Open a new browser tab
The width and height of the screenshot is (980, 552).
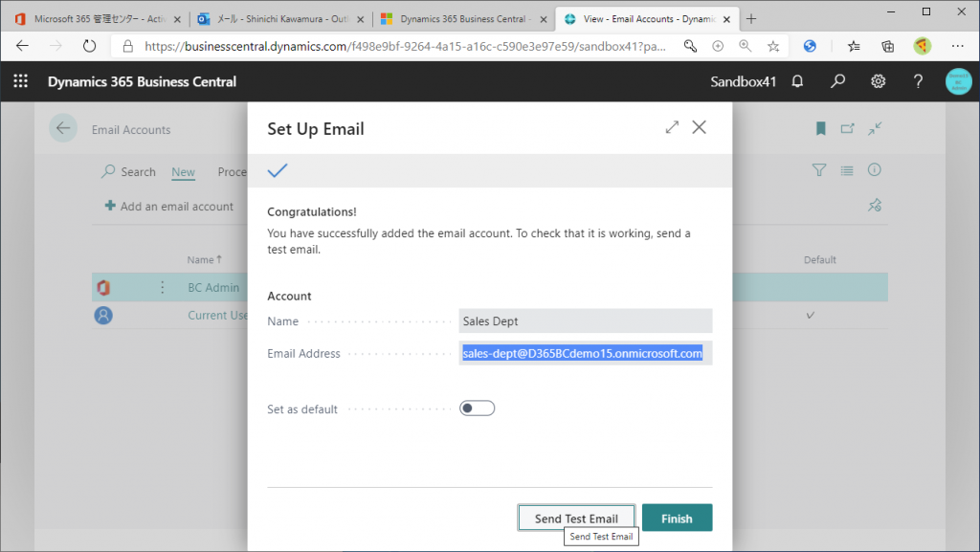pyautogui.click(x=751, y=19)
